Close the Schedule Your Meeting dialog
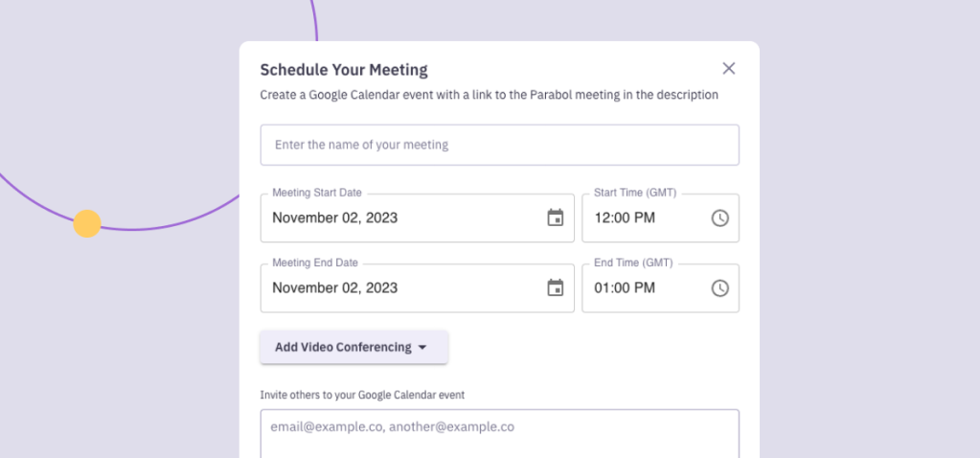 (729, 69)
